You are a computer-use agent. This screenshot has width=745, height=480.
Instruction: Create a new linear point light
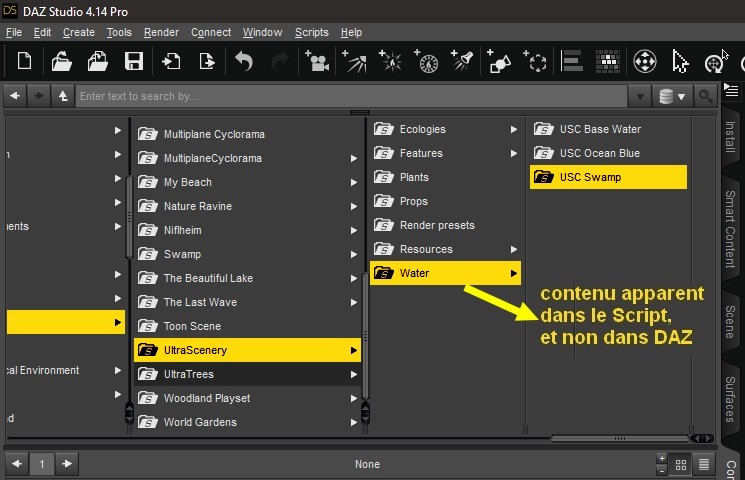pos(426,61)
